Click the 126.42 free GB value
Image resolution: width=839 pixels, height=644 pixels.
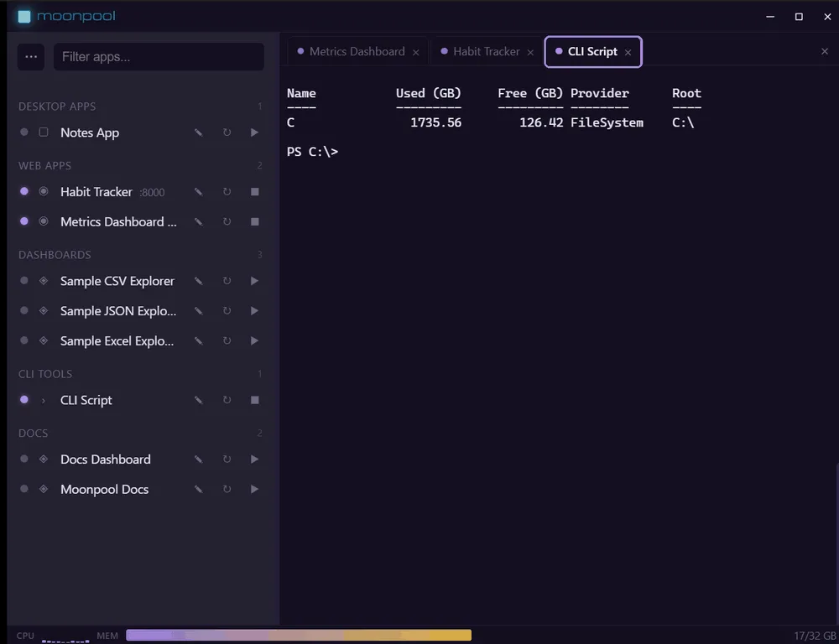point(541,122)
